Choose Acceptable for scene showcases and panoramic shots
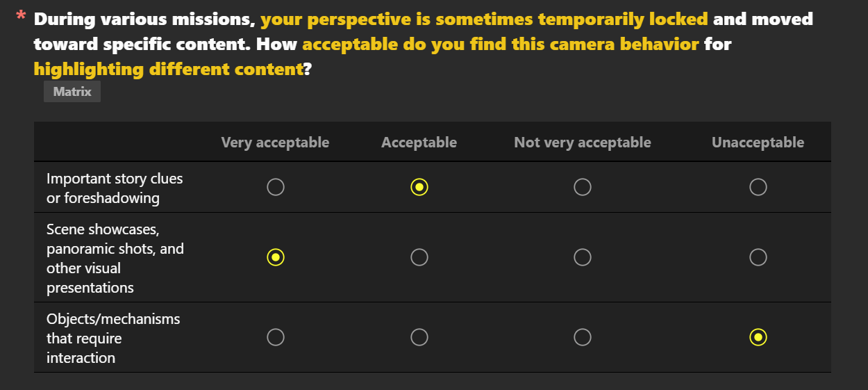This screenshot has height=390, width=868. point(419,257)
